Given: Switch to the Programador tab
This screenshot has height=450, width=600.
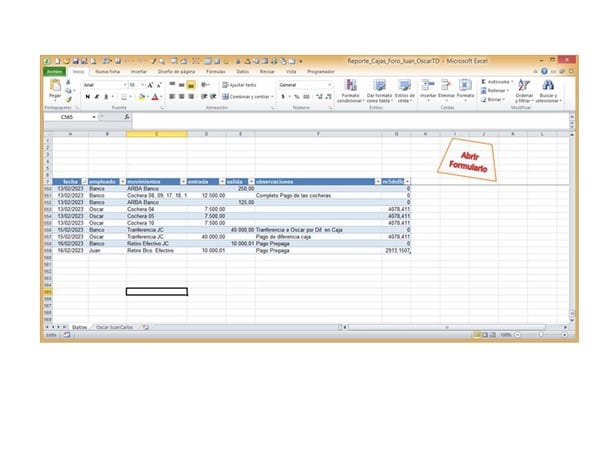Looking at the screenshot, I should point(321,72).
